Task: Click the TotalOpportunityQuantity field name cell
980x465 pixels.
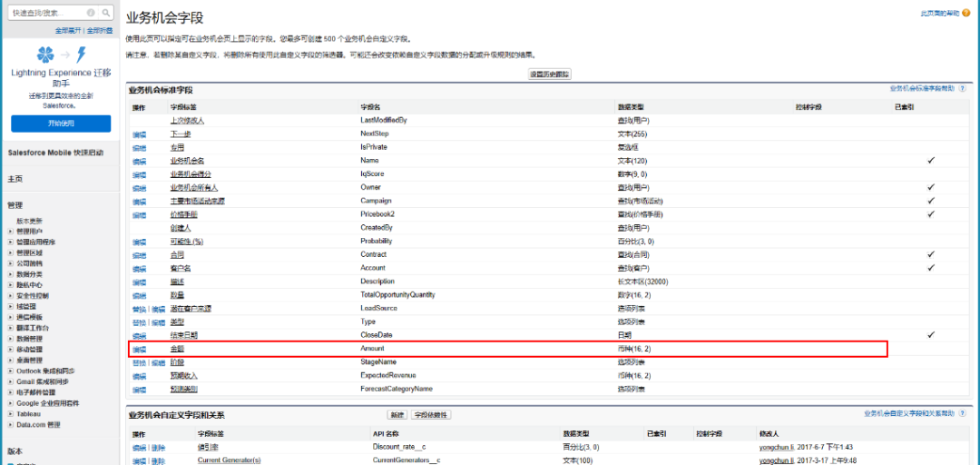Action: [x=397, y=295]
